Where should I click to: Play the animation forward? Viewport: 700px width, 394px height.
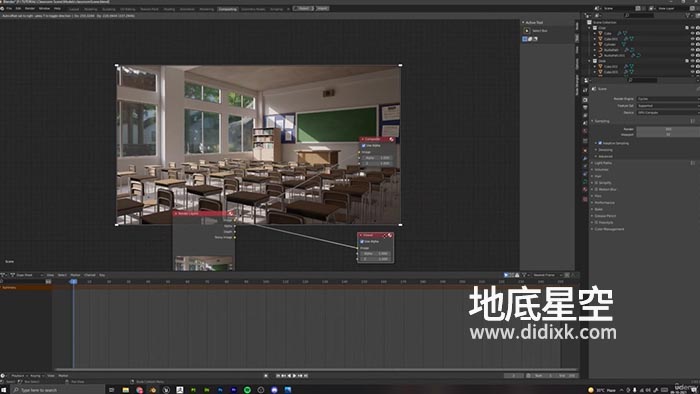pyautogui.click(x=295, y=376)
